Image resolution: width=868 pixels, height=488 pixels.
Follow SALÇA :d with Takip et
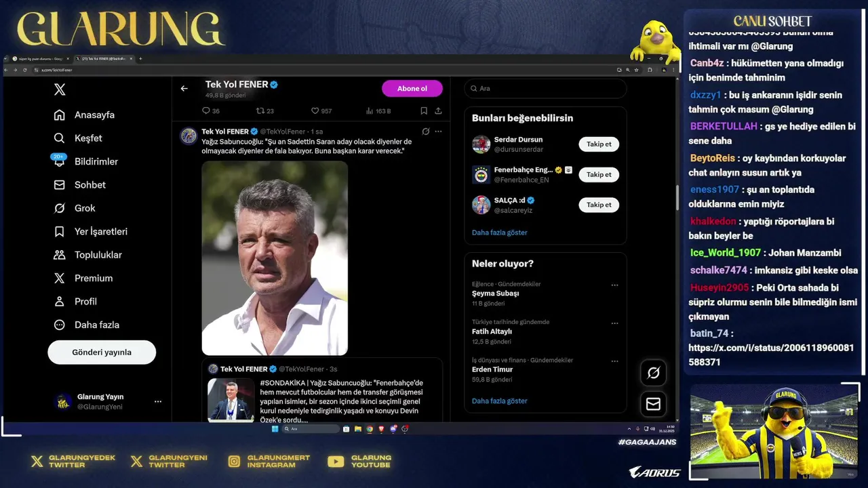coord(599,205)
